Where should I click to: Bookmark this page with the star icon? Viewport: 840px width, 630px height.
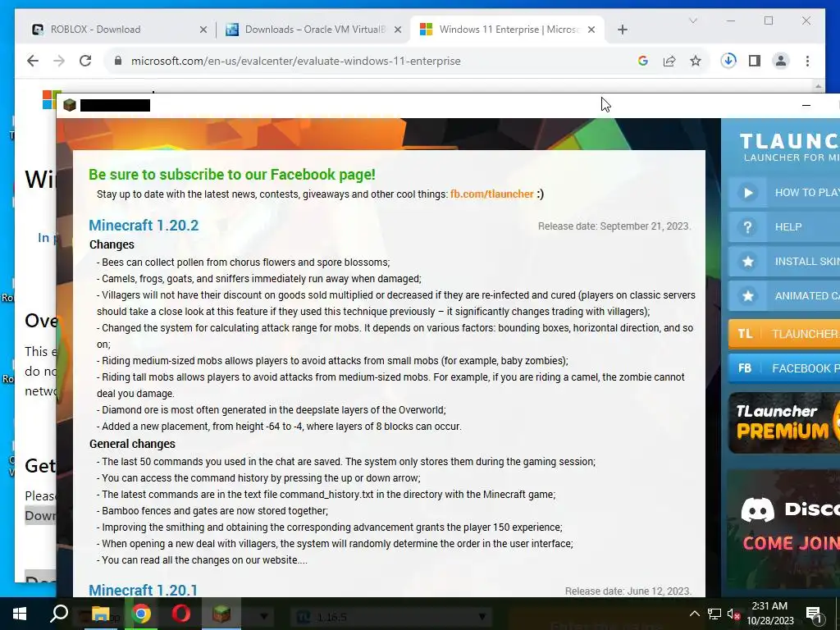click(x=696, y=61)
